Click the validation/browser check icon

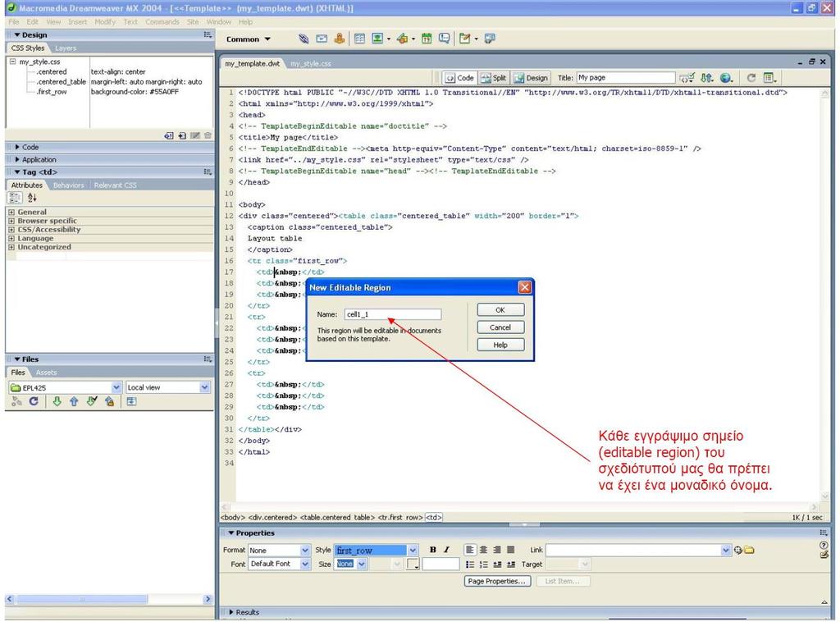(x=687, y=78)
